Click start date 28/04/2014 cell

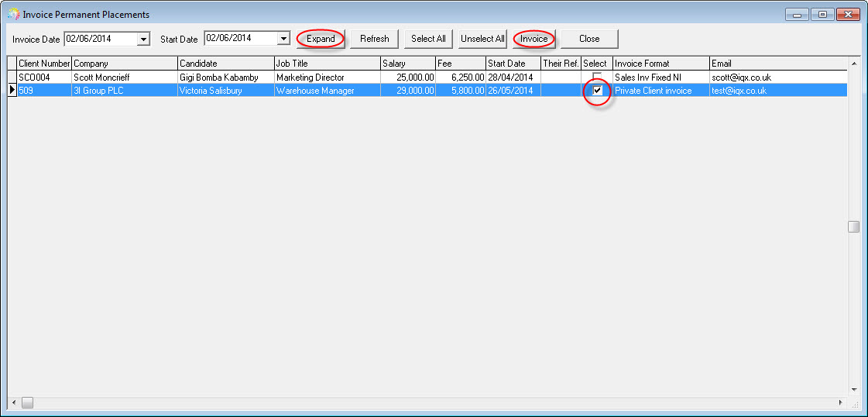[513, 78]
